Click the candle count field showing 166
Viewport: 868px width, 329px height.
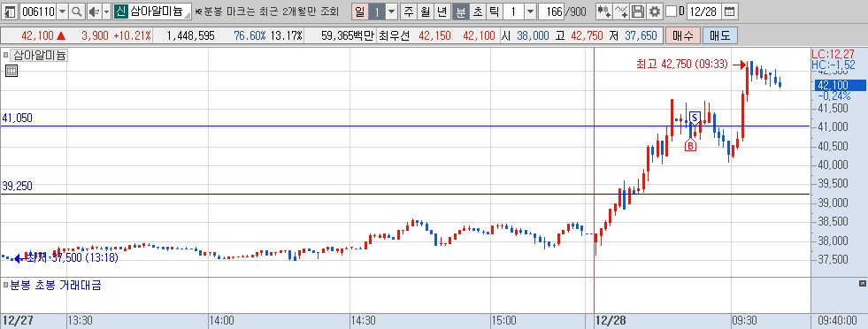pyautogui.click(x=551, y=11)
